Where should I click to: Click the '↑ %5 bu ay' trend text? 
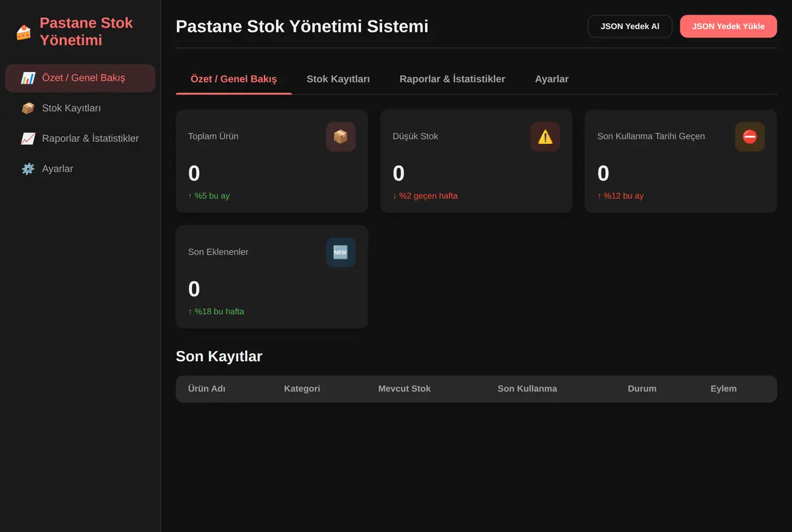point(209,196)
